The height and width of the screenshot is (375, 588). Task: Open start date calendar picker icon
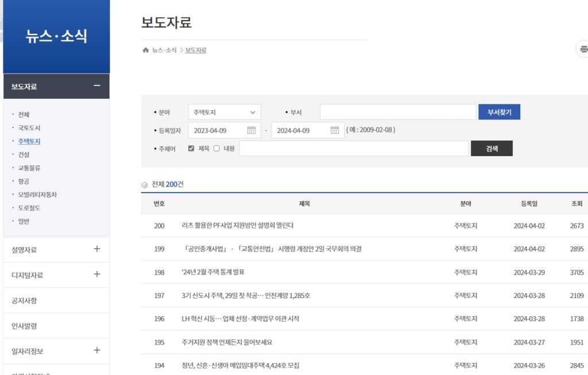point(252,130)
